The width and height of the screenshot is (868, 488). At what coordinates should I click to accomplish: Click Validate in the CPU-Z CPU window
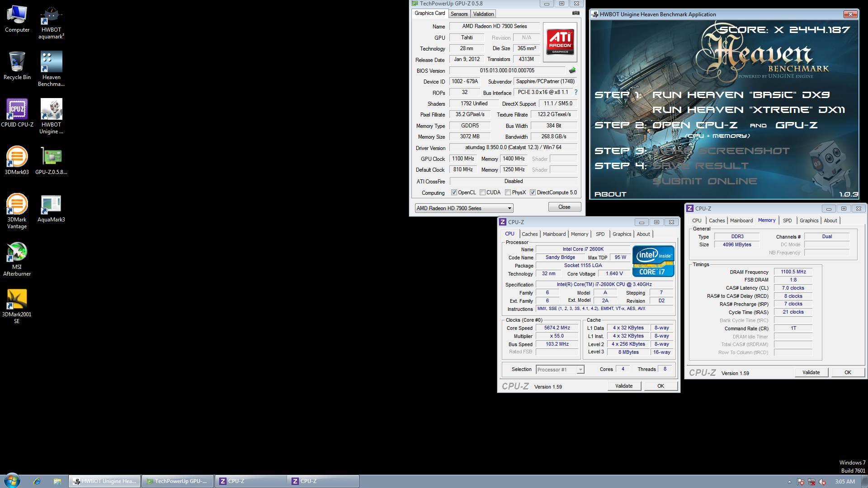[623, 386]
